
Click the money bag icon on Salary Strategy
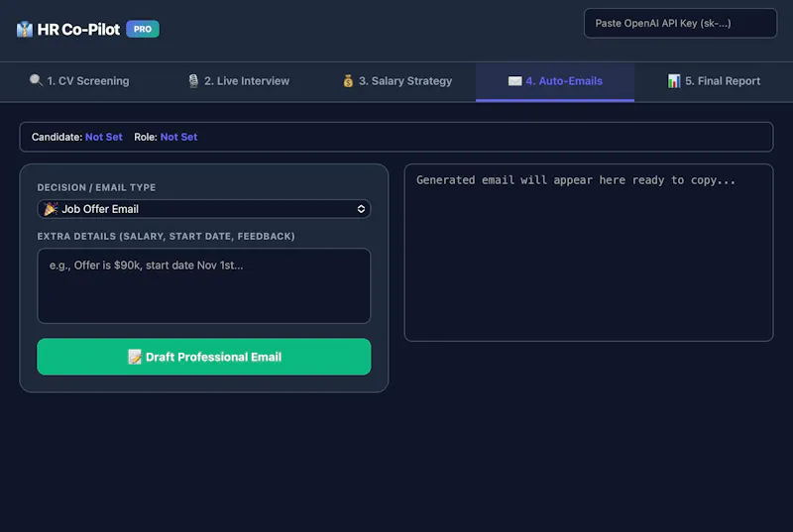(348, 81)
